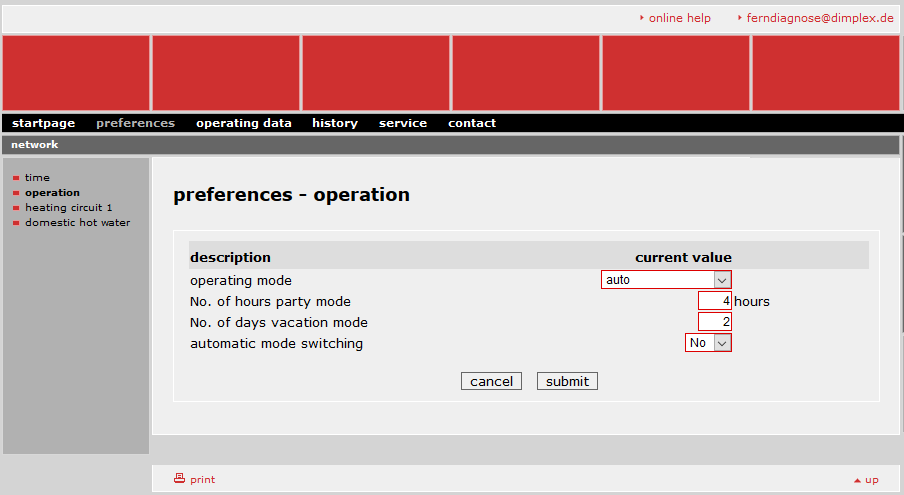
Task: Click the submit button
Action: (567, 381)
